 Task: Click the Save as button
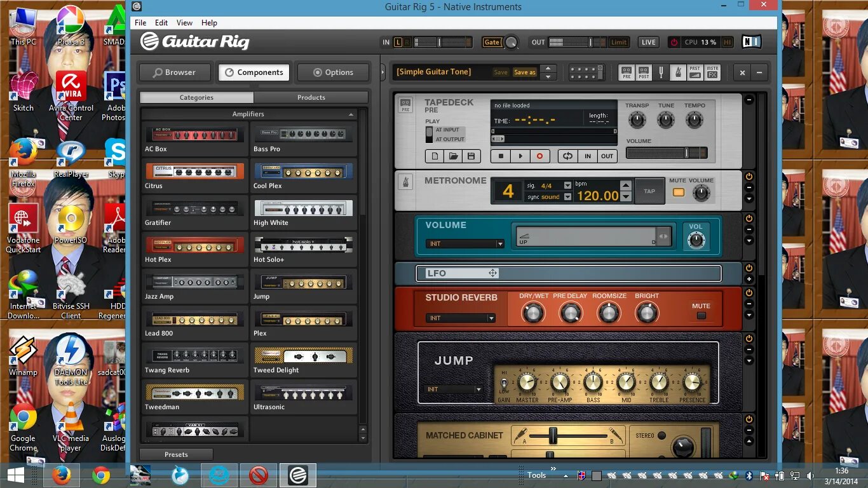(525, 72)
